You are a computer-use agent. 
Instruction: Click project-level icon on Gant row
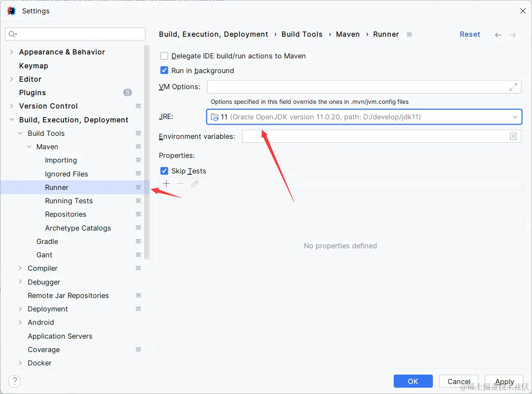point(139,255)
